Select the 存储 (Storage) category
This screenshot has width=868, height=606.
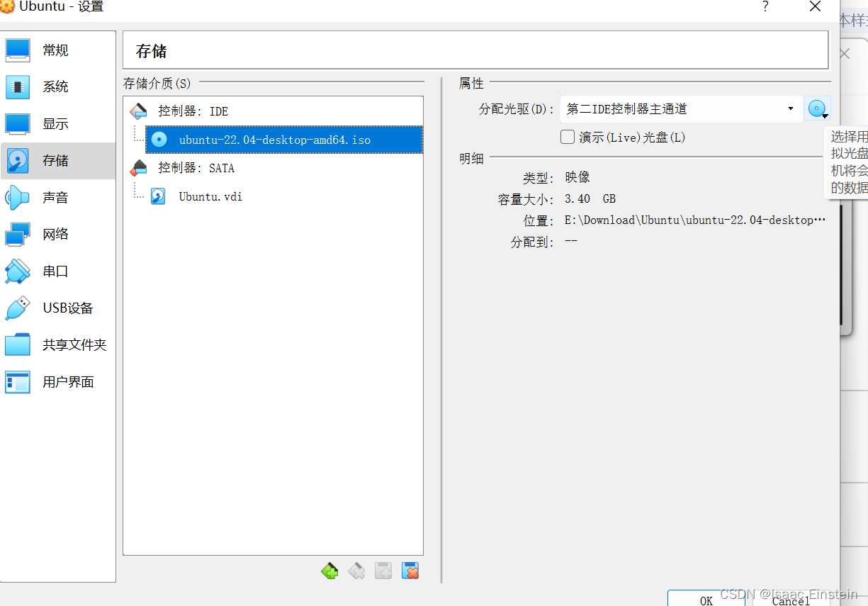pyautogui.click(x=58, y=161)
